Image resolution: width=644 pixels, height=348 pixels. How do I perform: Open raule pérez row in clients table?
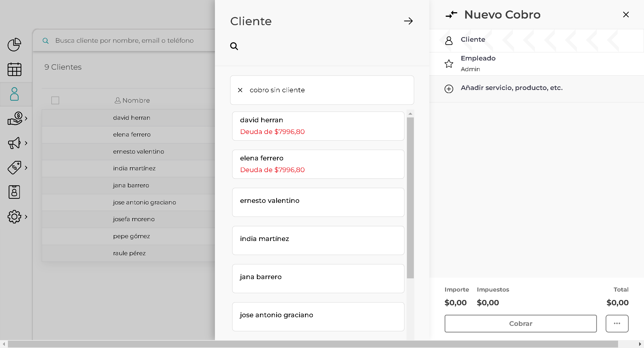click(128, 253)
